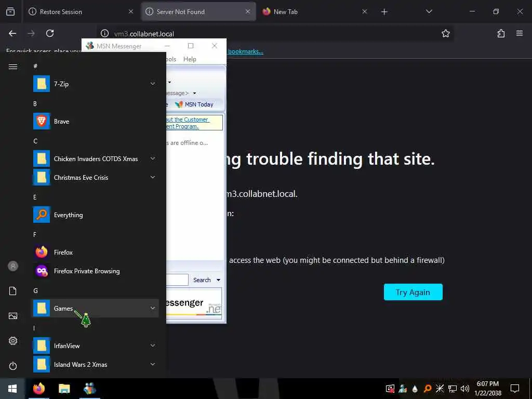Open the Customer Experience Program link
This screenshot has width=532, height=399.
[x=187, y=123]
